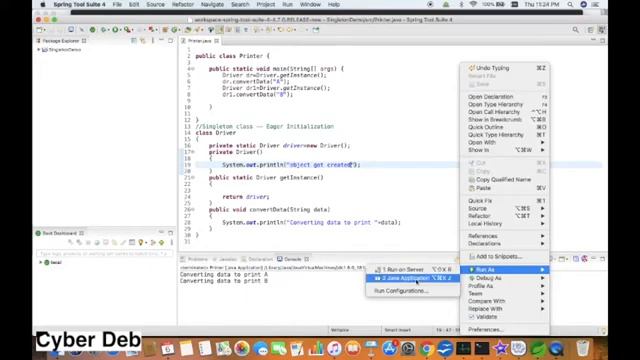Click the green Run button in toolbar

click(115, 30)
